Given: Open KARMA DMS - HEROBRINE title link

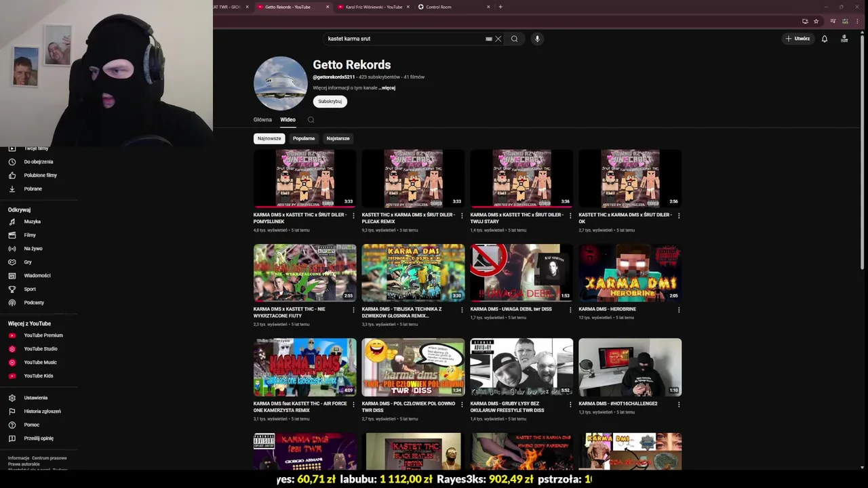Looking at the screenshot, I should click(608, 309).
